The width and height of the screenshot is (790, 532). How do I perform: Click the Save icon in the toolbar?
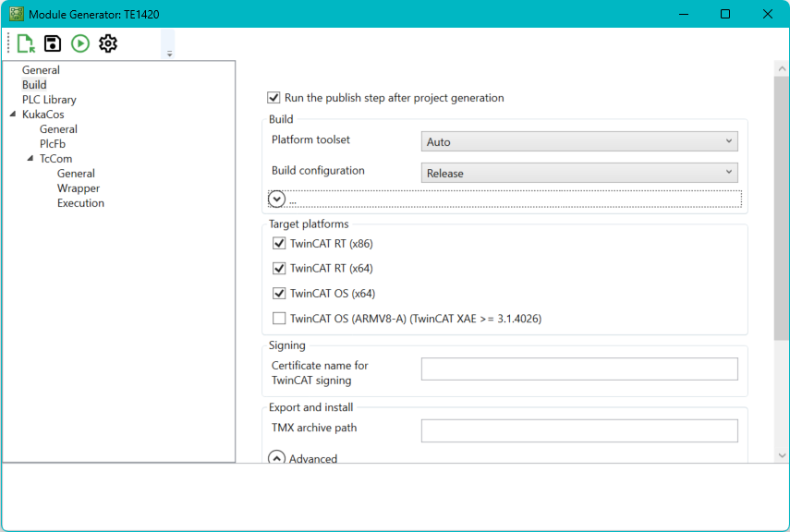tap(53, 42)
